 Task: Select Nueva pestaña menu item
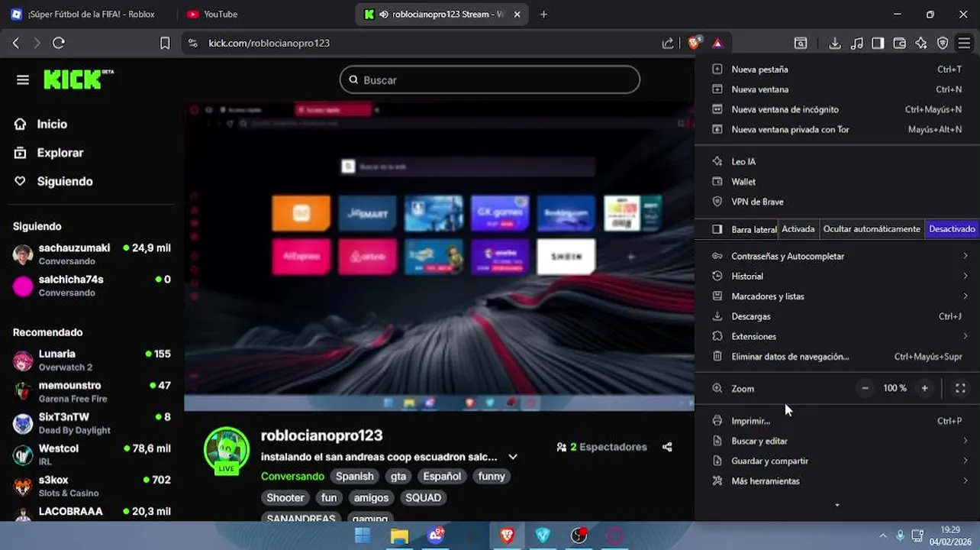click(837, 69)
